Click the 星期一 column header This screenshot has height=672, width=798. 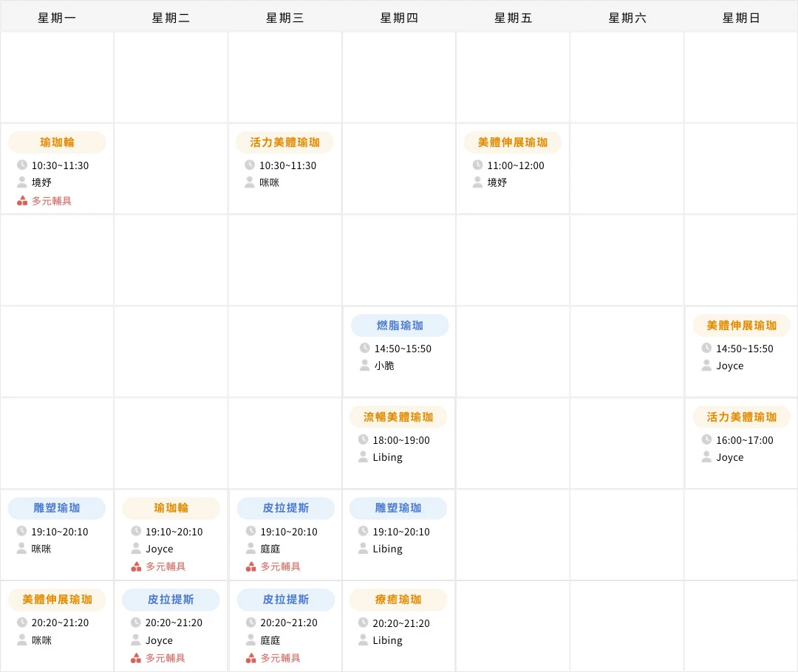pyautogui.click(x=57, y=18)
